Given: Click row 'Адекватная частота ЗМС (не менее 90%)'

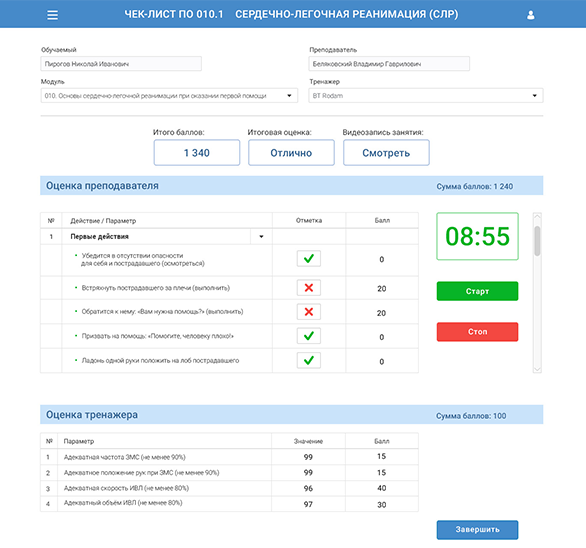Looking at the screenshot, I should 229,457.
